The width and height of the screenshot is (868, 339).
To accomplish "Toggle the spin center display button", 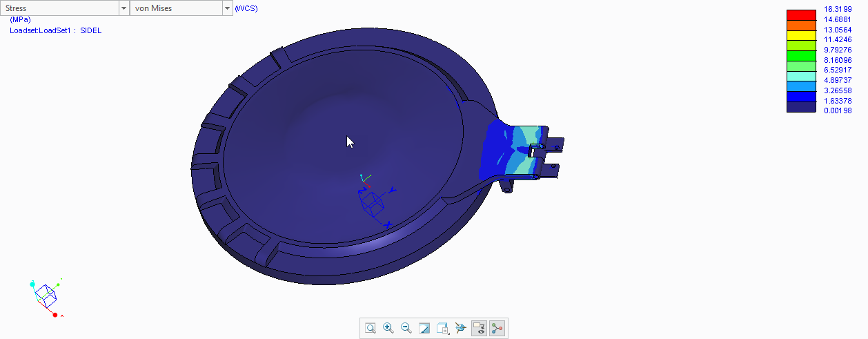I will (497, 329).
